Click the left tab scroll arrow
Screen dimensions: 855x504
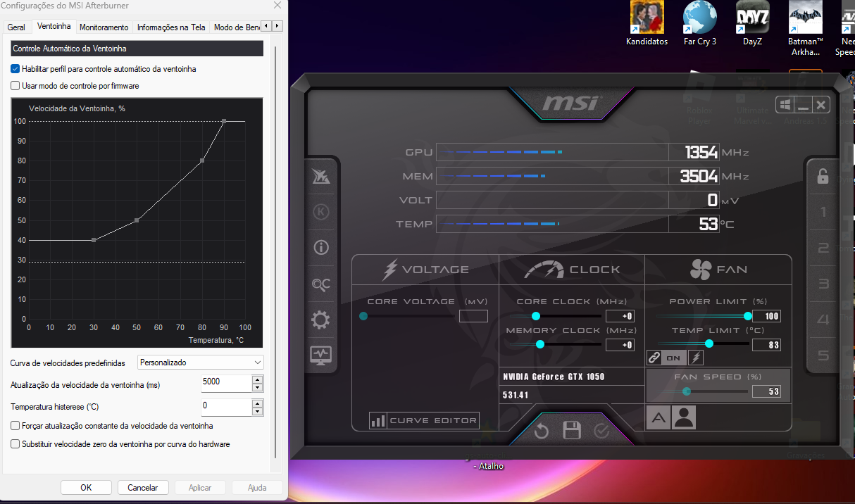pyautogui.click(x=266, y=26)
